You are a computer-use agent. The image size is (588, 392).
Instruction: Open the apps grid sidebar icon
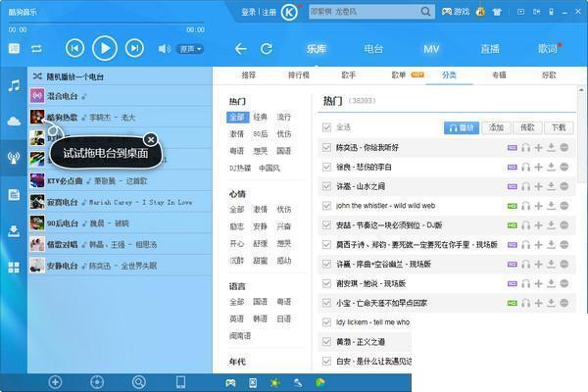tap(14, 268)
